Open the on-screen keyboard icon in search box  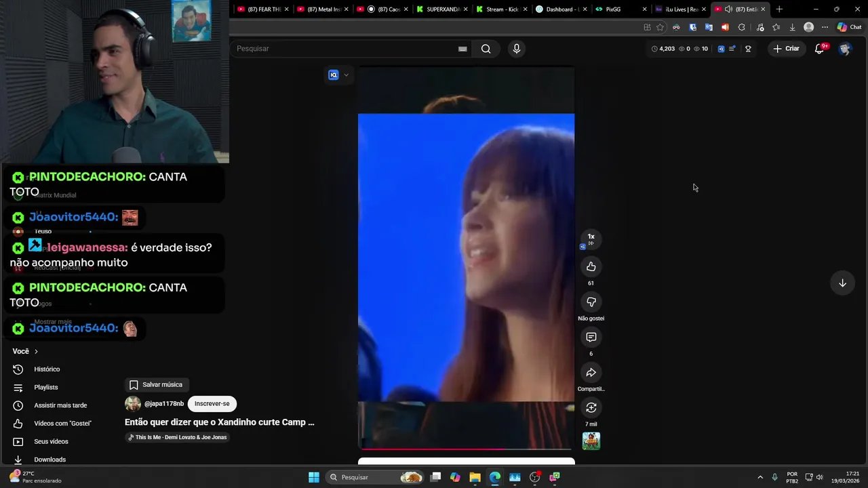coord(462,49)
